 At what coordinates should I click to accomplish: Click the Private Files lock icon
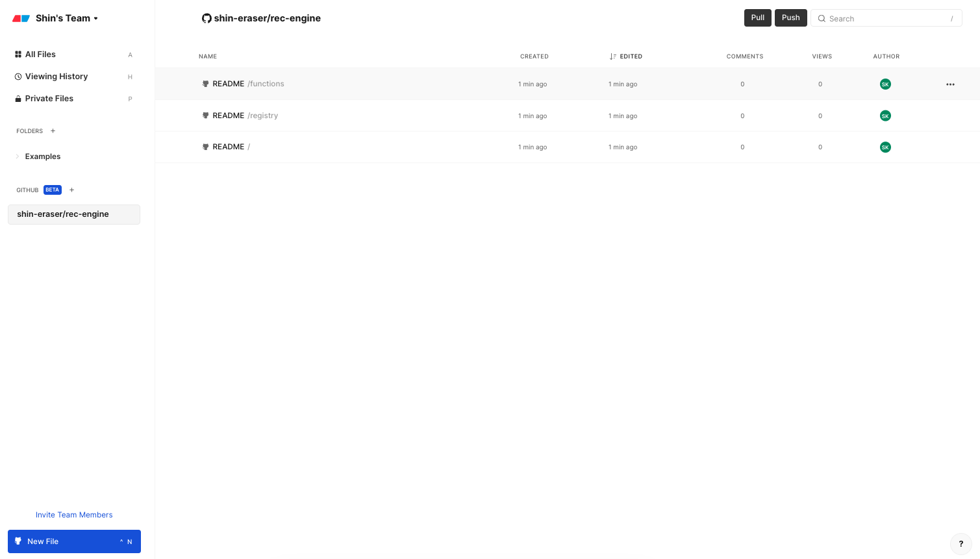pos(18,99)
